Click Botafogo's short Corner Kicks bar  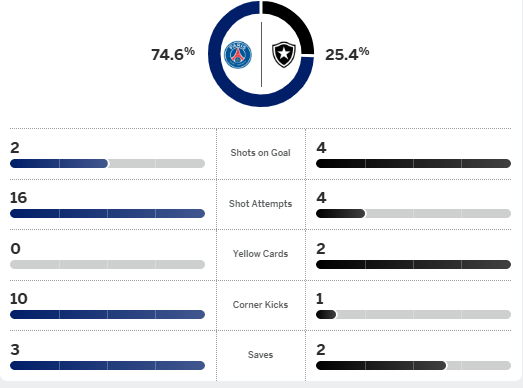coord(326,315)
